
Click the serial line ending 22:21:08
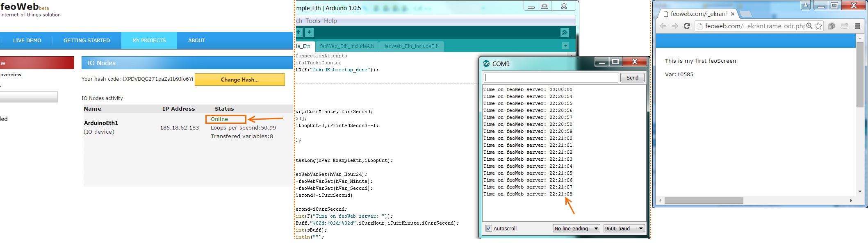click(x=528, y=194)
